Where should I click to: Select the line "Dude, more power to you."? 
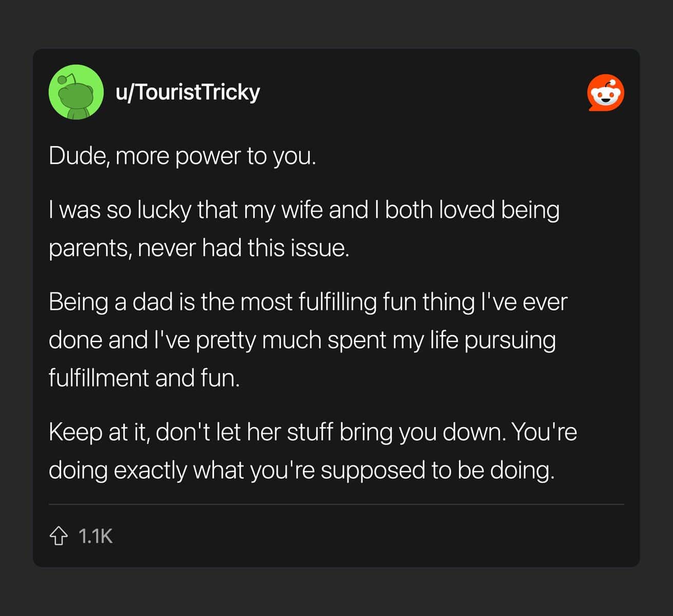182,156
